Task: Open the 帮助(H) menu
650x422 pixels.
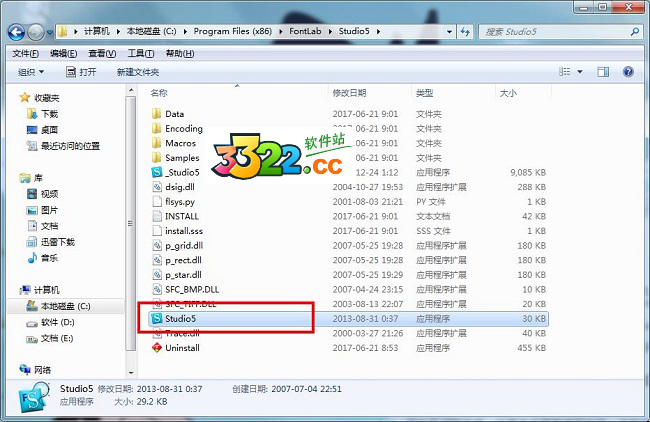Action: point(179,53)
